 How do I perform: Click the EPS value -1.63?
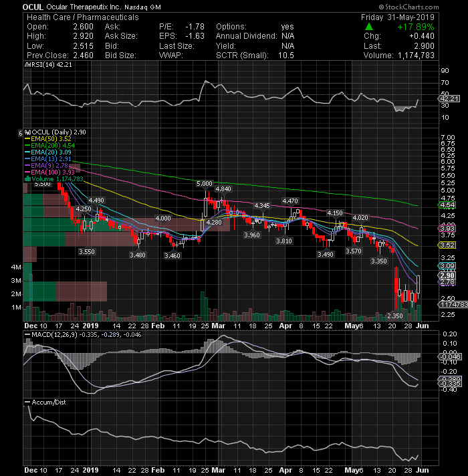(195, 36)
